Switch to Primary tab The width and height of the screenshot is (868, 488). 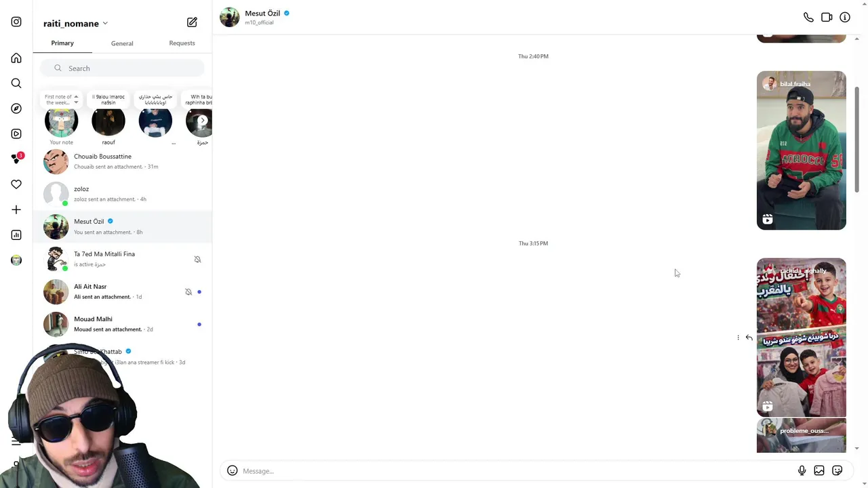coord(62,43)
